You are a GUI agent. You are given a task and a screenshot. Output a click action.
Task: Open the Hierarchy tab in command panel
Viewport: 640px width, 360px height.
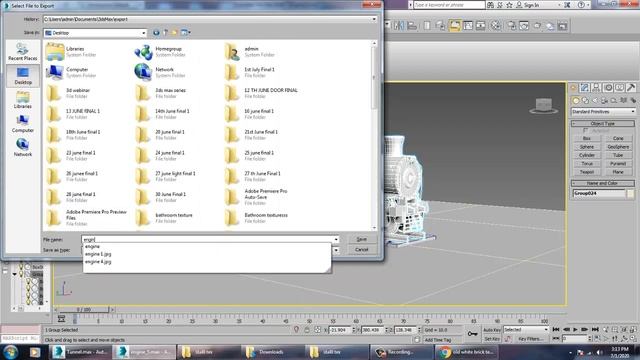pyautogui.click(x=596, y=88)
